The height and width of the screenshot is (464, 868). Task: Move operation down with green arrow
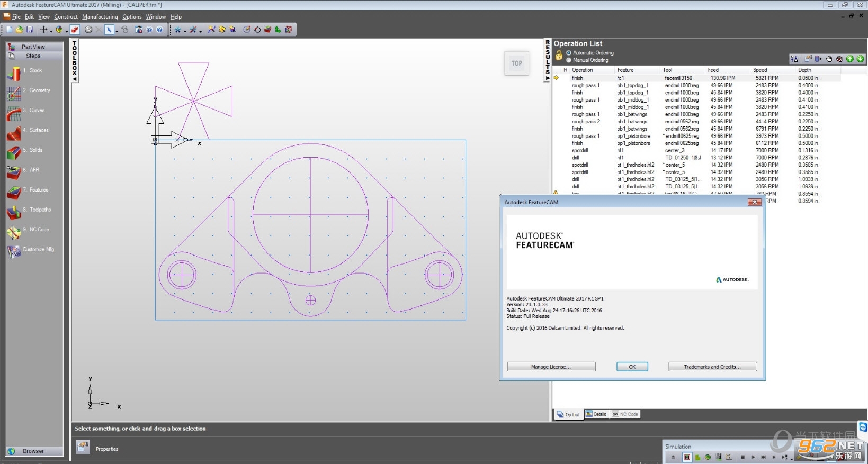click(861, 59)
